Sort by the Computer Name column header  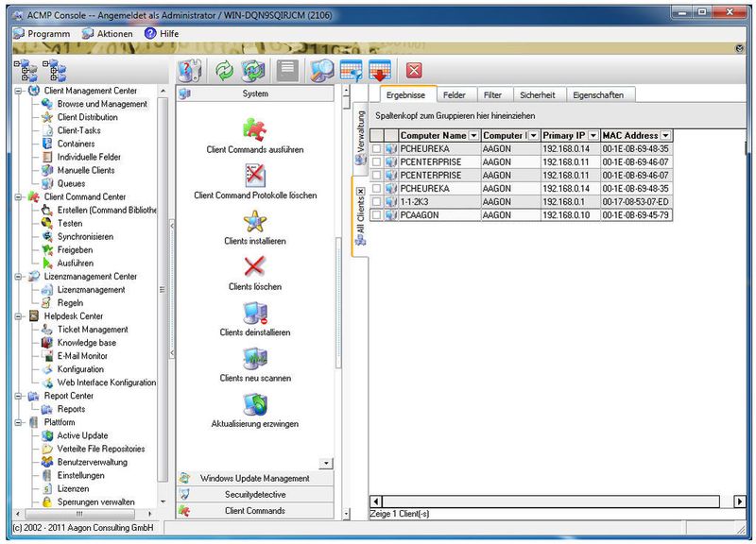[433, 135]
